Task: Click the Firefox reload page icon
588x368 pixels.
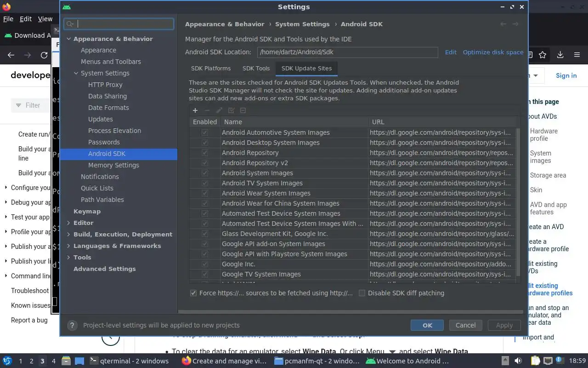Action: 44,55
